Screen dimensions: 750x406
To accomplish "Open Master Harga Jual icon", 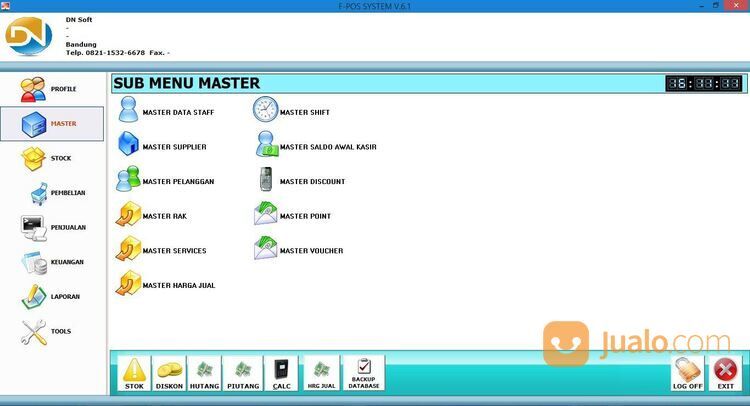I will 130,284.
